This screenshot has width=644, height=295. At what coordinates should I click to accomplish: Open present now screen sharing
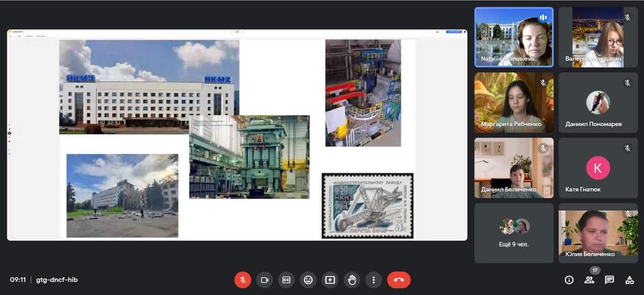(330, 280)
